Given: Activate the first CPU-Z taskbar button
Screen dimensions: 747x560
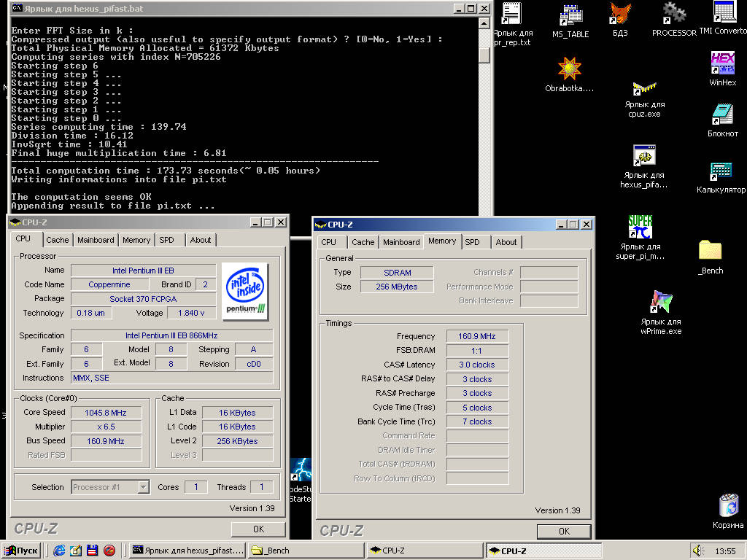Looking at the screenshot, I should click(425, 551).
